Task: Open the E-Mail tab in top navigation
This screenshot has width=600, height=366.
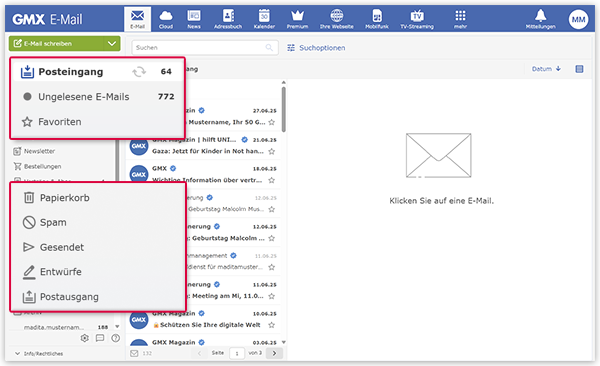Action: click(137, 19)
